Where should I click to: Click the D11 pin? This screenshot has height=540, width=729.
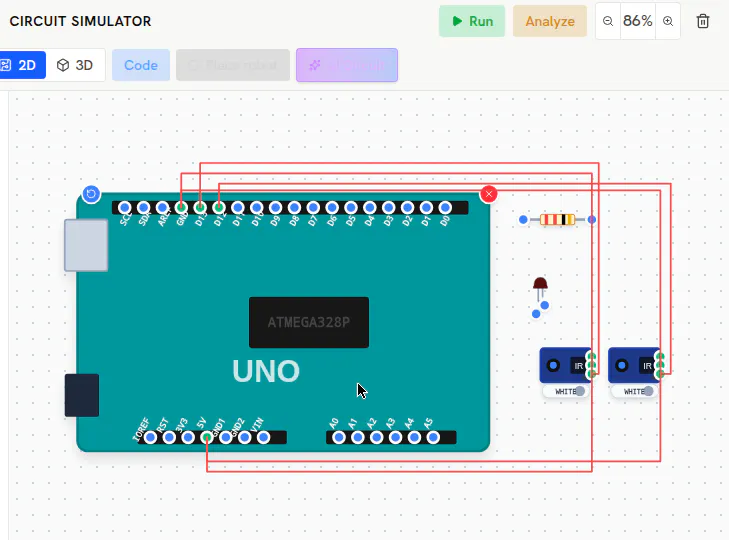pos(238,207)
